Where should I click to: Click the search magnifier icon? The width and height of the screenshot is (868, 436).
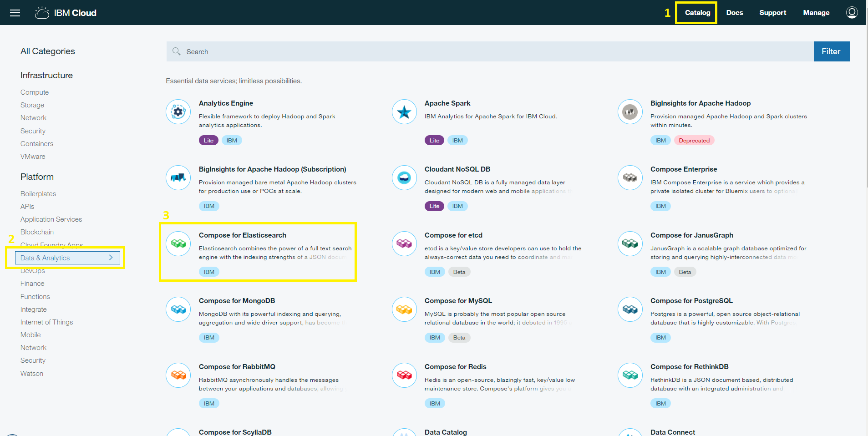click(x=177, y=51)
